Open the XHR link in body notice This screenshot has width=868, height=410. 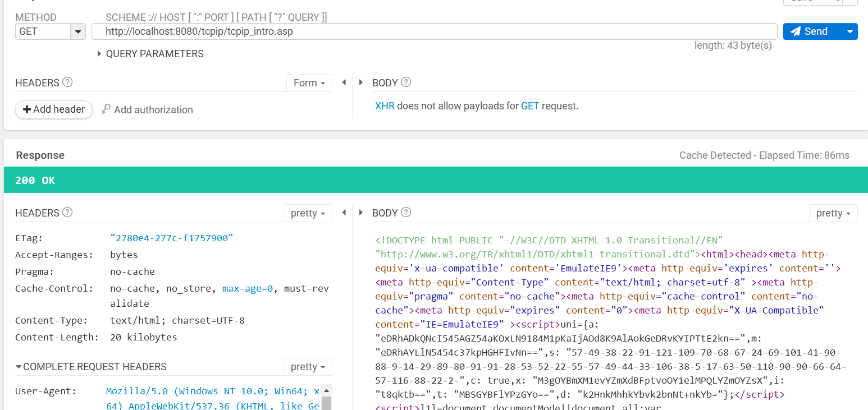[x=385, y=105]
